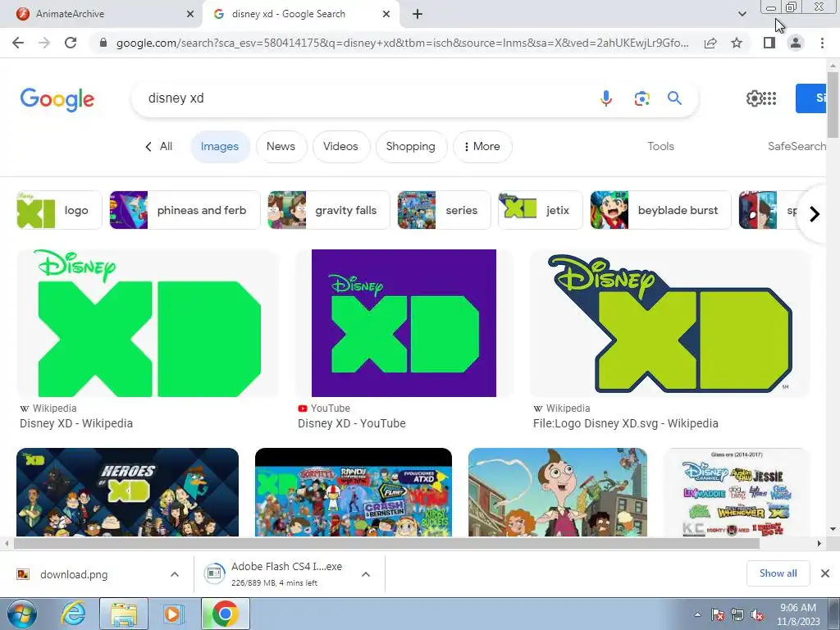Screen dimensions: 840x630
Task: Expand options for download.png
Action: coord(175,574)
